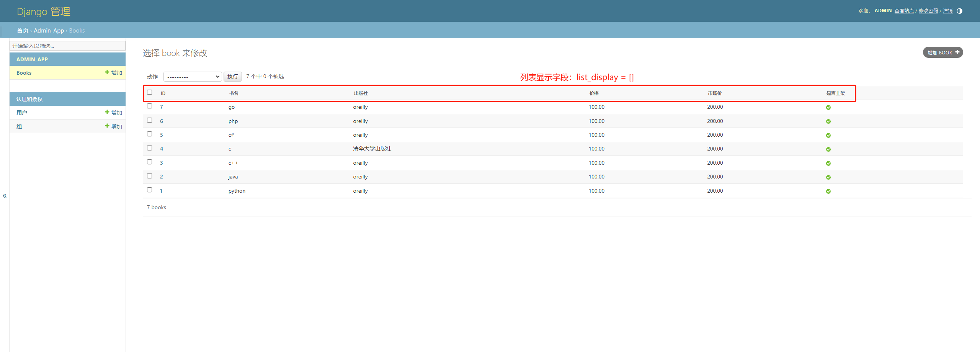Click the green check icon for java

pos(828,177)
